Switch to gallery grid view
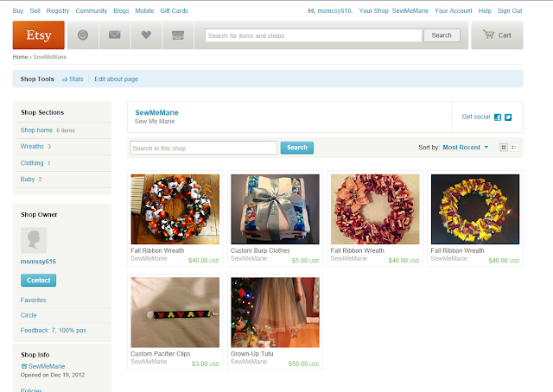This screenshot has height=392, width=553. click(504, 148)
